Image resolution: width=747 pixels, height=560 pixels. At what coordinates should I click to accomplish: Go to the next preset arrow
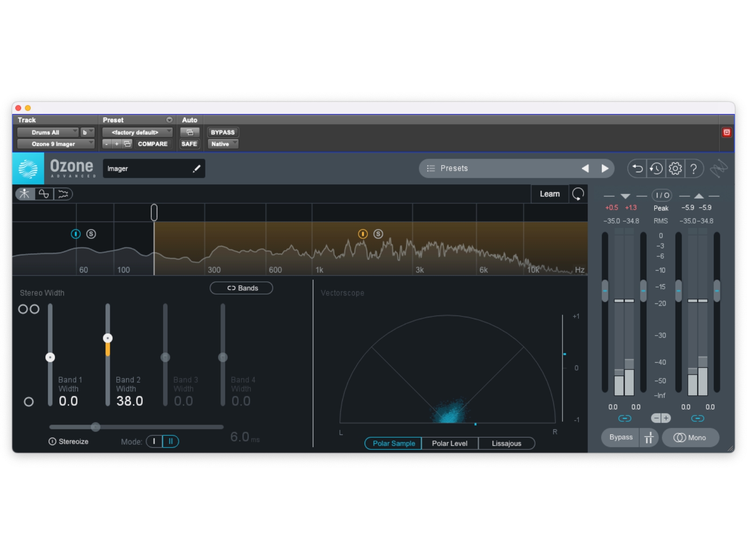(x=605, y=168)
